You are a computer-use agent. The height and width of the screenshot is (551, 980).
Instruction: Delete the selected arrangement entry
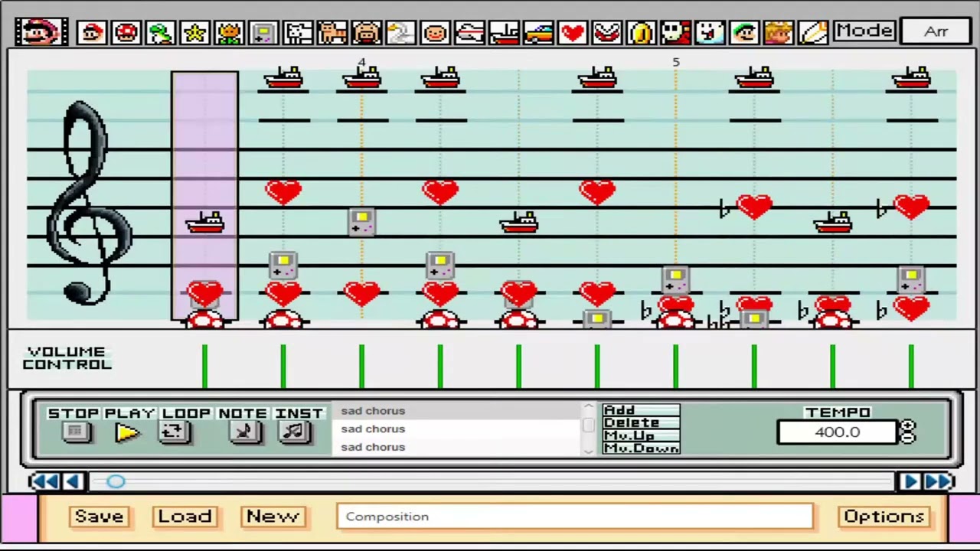[641, 422]
